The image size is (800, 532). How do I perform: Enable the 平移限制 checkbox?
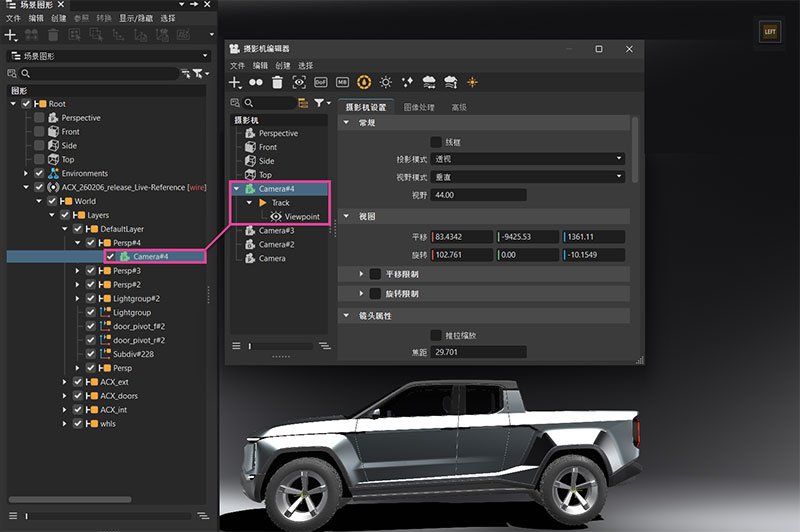(x=375, y=274)
